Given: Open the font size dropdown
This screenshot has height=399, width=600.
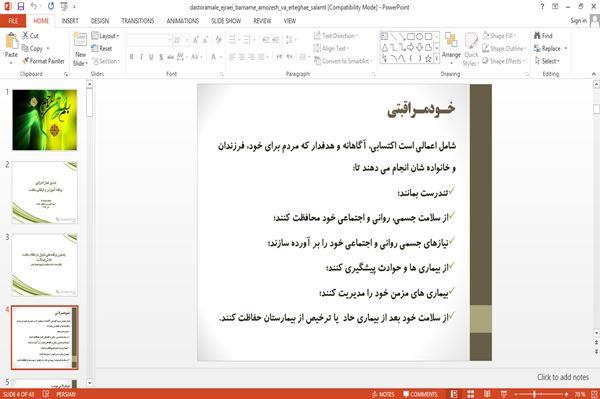Looking at the screenshot, I should 187,40.
